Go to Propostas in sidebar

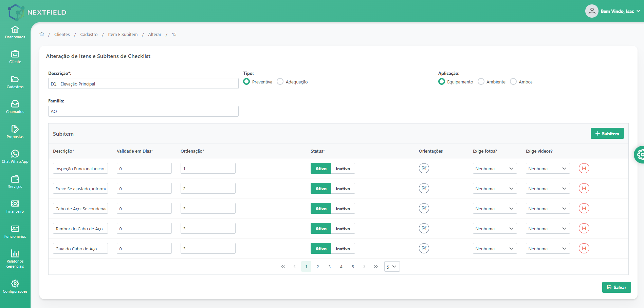15,132
